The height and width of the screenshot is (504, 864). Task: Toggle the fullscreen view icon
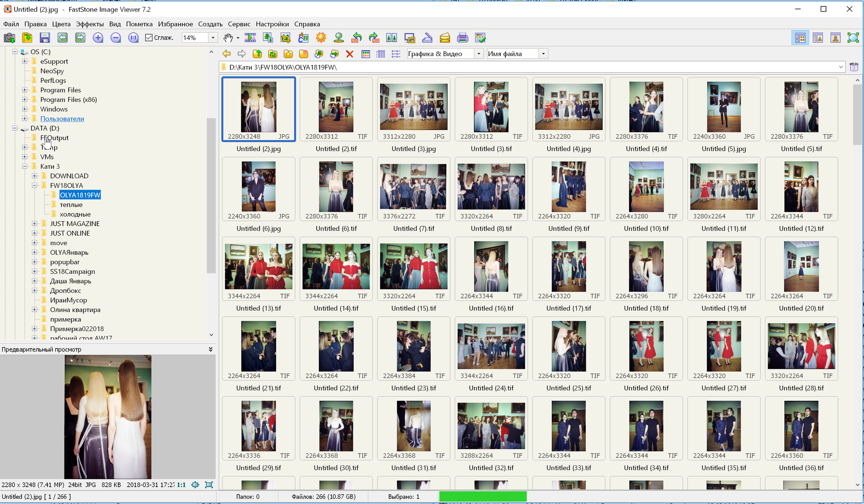[852, 37]
